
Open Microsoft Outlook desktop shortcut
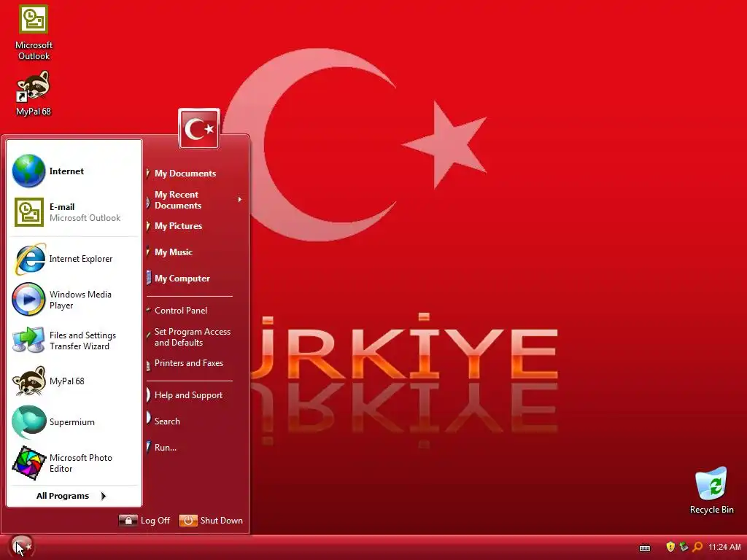tap(34, 32)
